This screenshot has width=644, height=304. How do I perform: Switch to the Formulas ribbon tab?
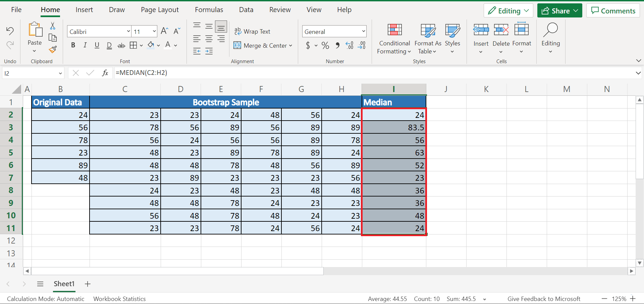pos(209,10)
